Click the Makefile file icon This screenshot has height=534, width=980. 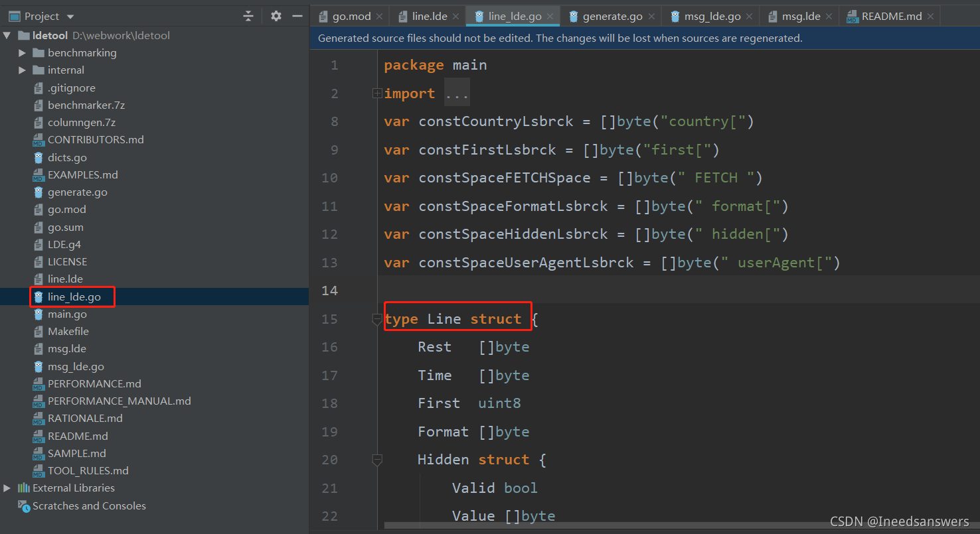click(x=39, y=331)
